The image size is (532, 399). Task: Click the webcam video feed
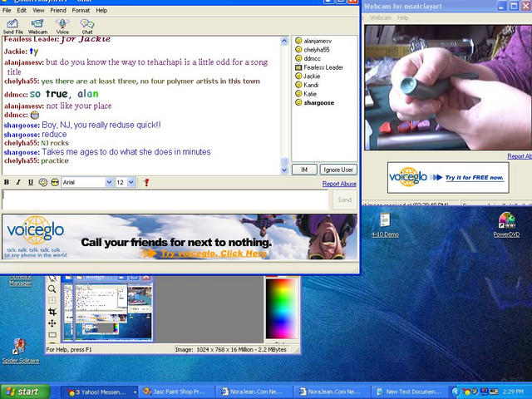pyautogui.click(x=448, y=87)
